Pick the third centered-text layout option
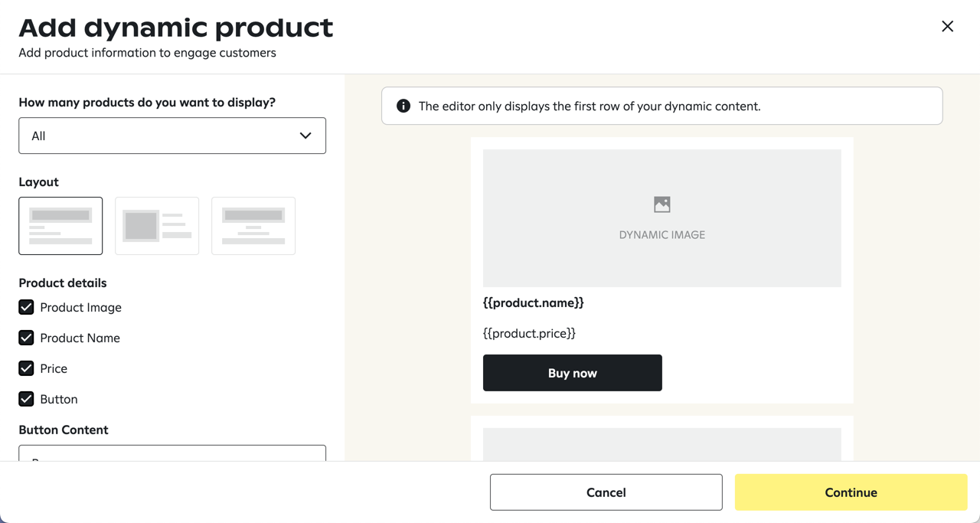Viewport: 980px width, 523px height. pos(253,225)
